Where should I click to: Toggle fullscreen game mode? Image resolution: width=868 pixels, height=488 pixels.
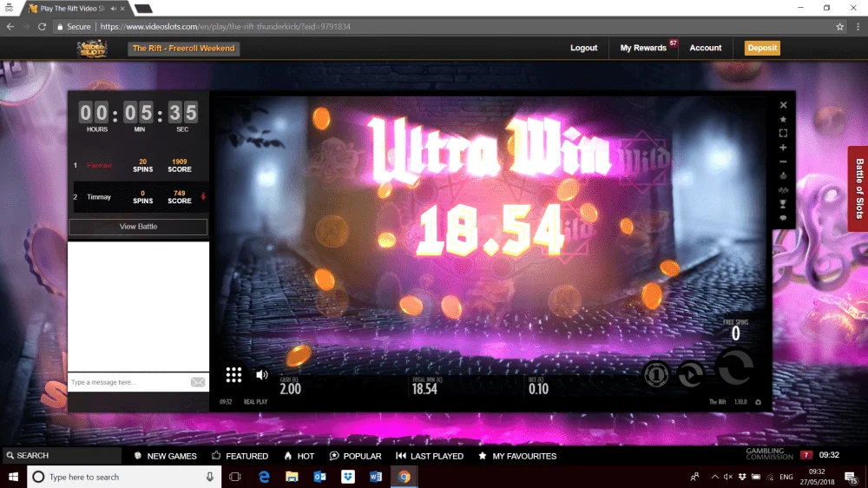click(783, 134)
